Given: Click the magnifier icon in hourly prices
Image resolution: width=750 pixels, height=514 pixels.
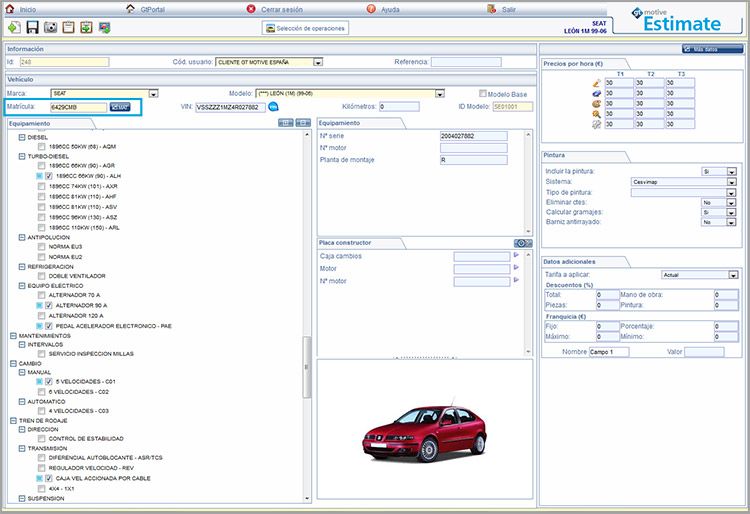Looking at the screenshot, I should click(596, 114).
